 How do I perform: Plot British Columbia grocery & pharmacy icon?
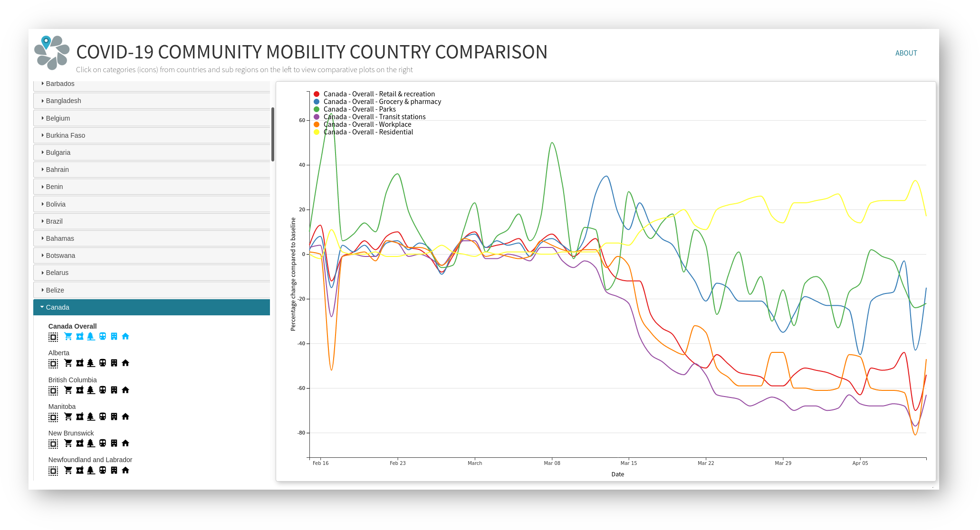click(x=80, y=390)
